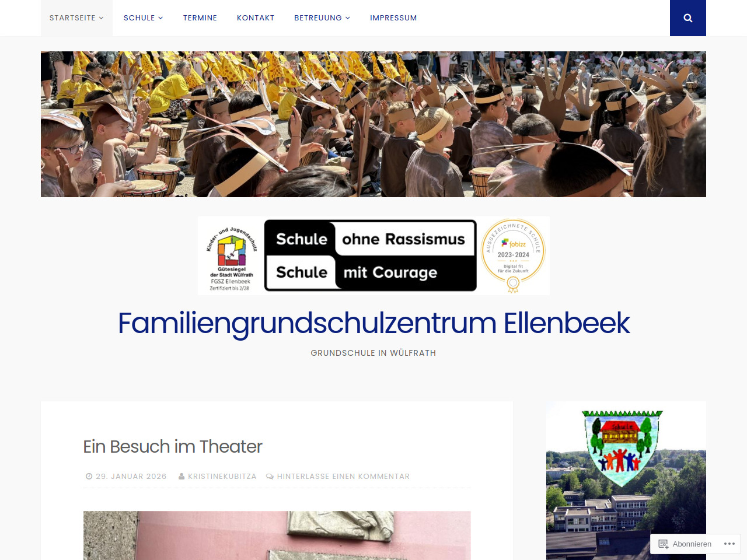Click the Hinterlasse einen Kommentar link

343,477
